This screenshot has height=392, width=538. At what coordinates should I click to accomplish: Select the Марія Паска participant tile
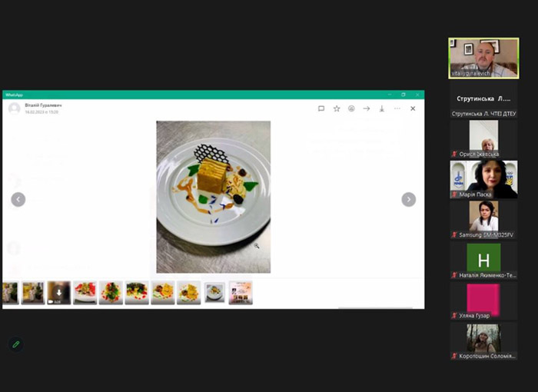tap(483, 180)
